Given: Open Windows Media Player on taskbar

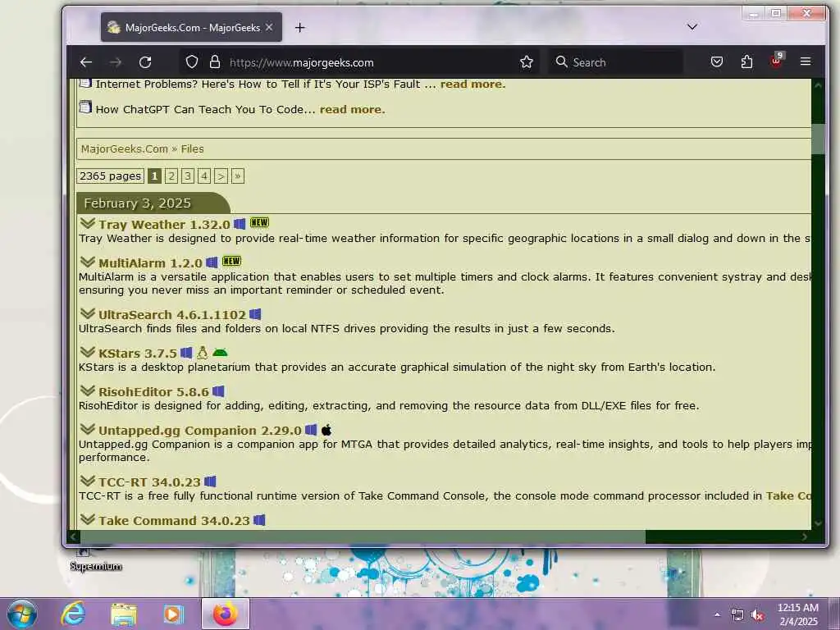Looking at the screenshot, I should 173,614.
